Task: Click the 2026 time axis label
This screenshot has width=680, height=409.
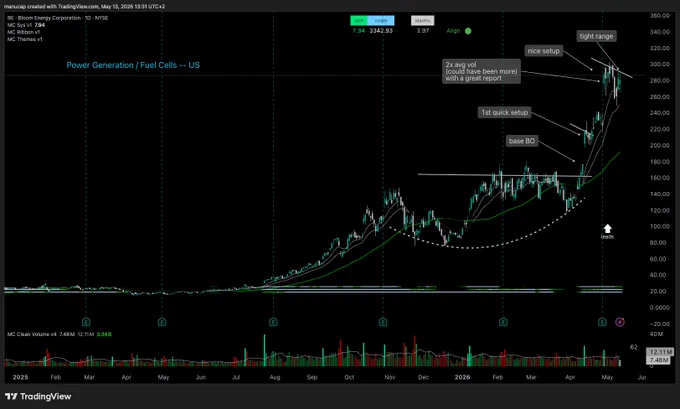Action: [462, 377]
